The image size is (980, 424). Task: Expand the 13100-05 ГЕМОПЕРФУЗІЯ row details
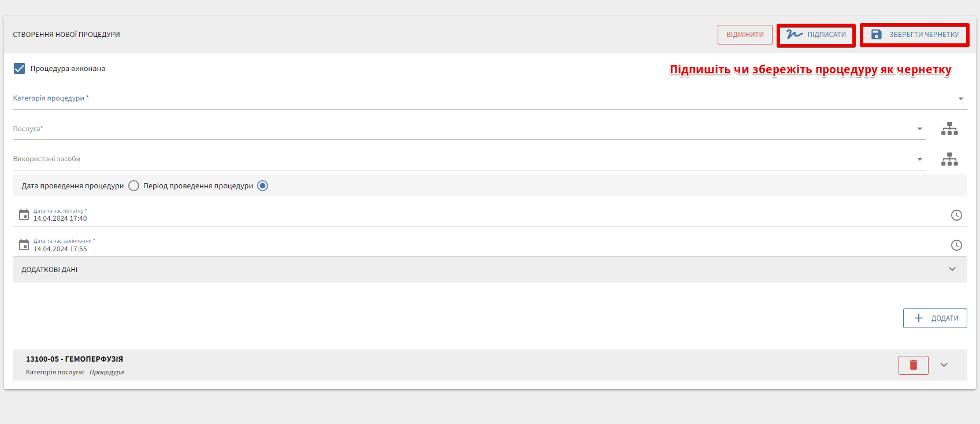[x=944, y=365]
